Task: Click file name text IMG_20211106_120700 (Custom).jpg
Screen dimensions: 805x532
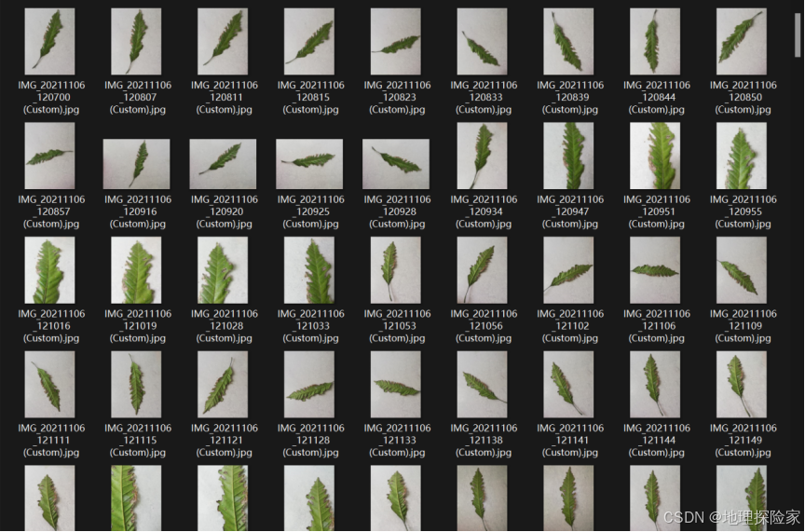Action: pos(51,97)
